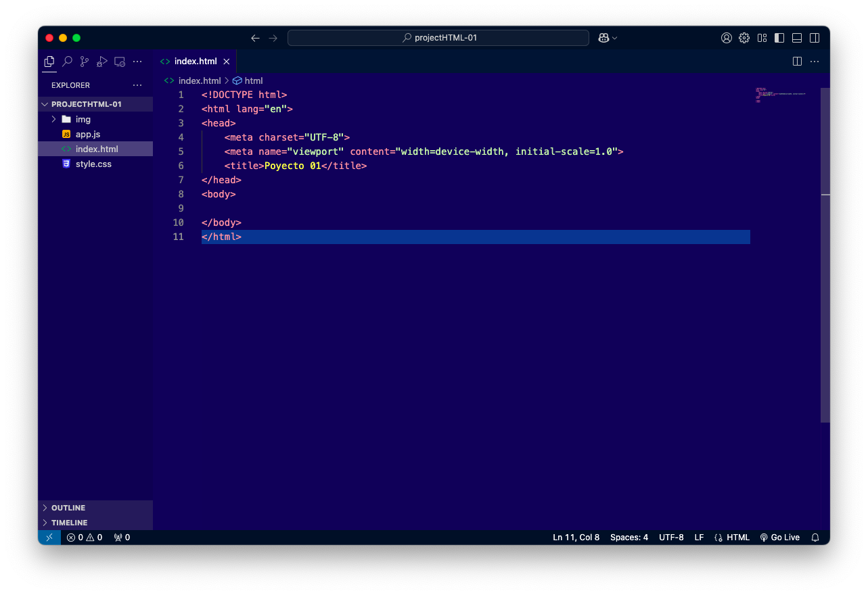868x595 pixels.
Task: Click the app.js JavaScript file icon
Action: click(x=66, y=134)
